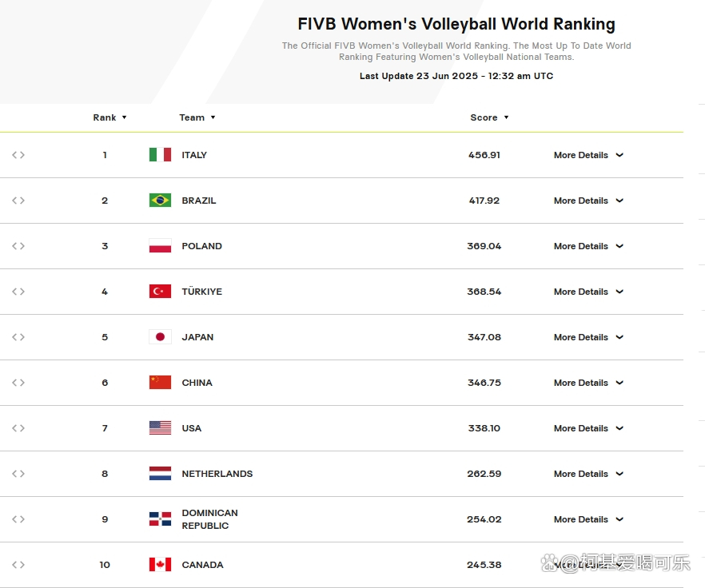Expand More Details for Poland

tap(588, 246)
